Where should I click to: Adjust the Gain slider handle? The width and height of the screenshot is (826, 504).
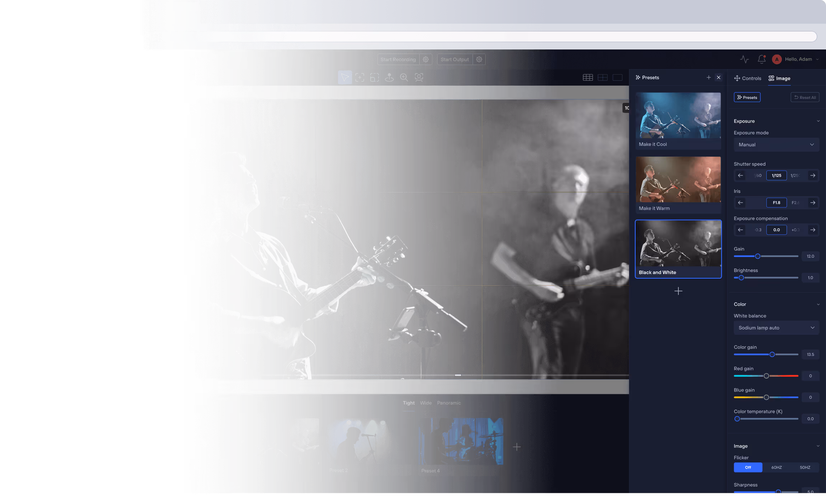pos(757,256)
